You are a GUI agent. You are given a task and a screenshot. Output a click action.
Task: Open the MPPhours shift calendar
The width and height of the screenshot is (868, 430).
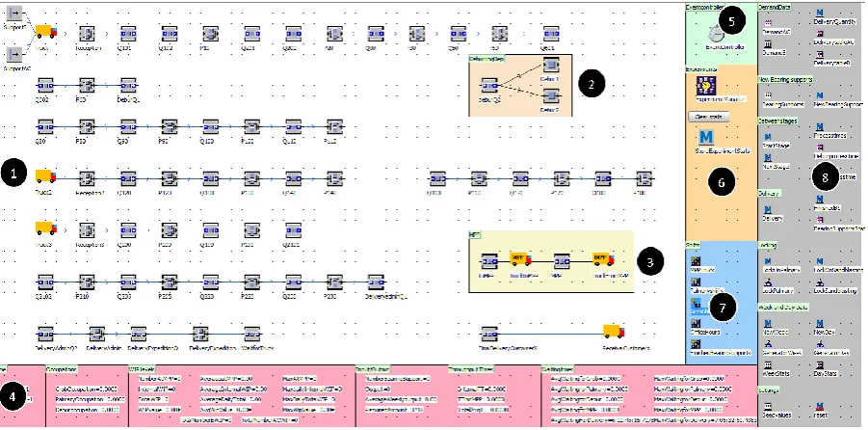point(696,261)
